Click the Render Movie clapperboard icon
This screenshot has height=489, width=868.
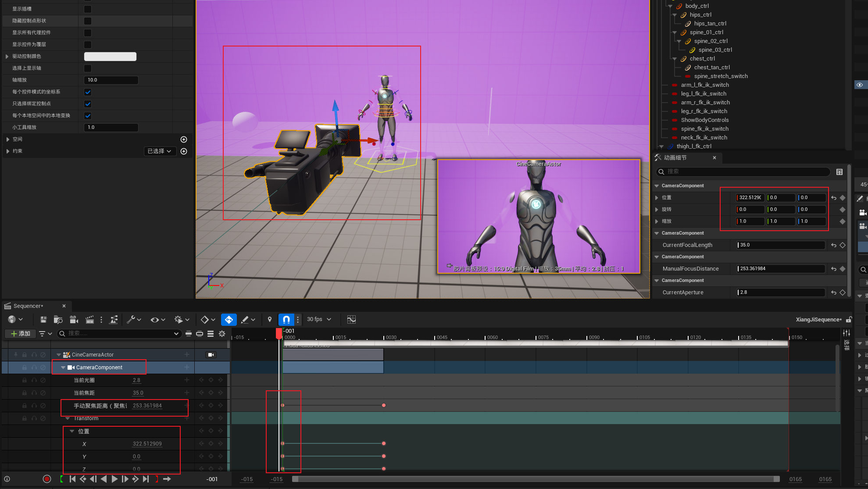pos(89,320)
